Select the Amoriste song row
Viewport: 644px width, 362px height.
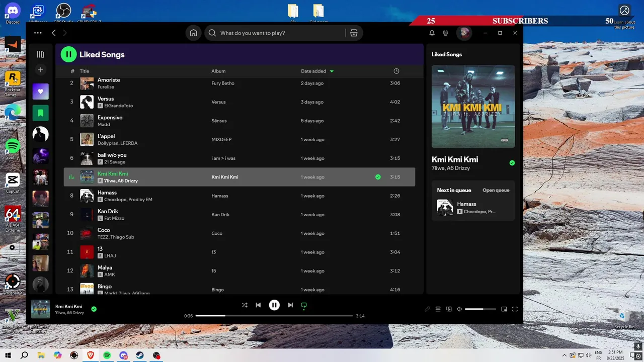coord(239,83)
